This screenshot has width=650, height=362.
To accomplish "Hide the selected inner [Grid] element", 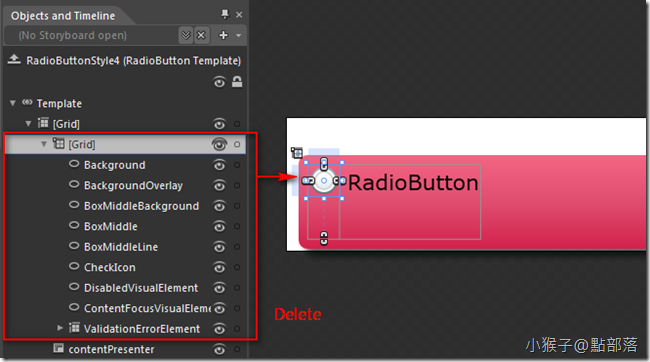I will (x=219, y=144).
